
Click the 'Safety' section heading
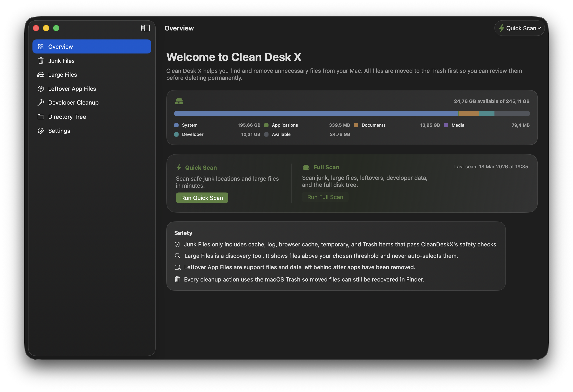click(183, 233)
